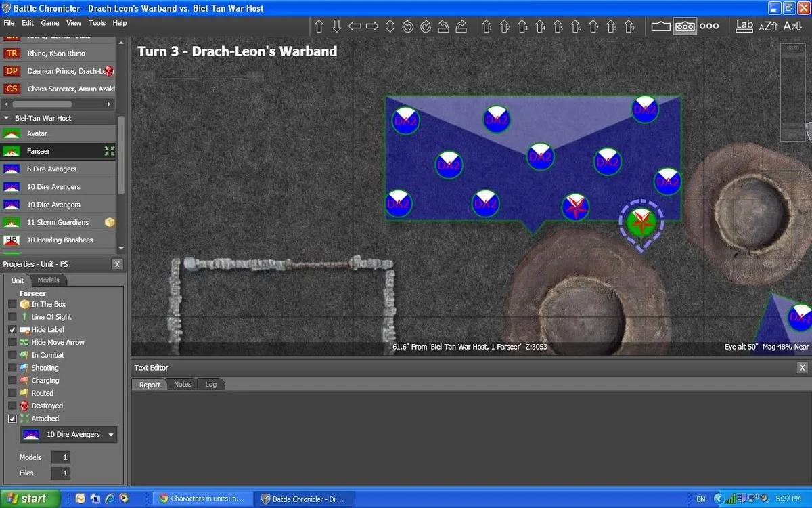812x508 pixels.
Task: Click the AZ sort descending toolbar icon
Action: 792,26
